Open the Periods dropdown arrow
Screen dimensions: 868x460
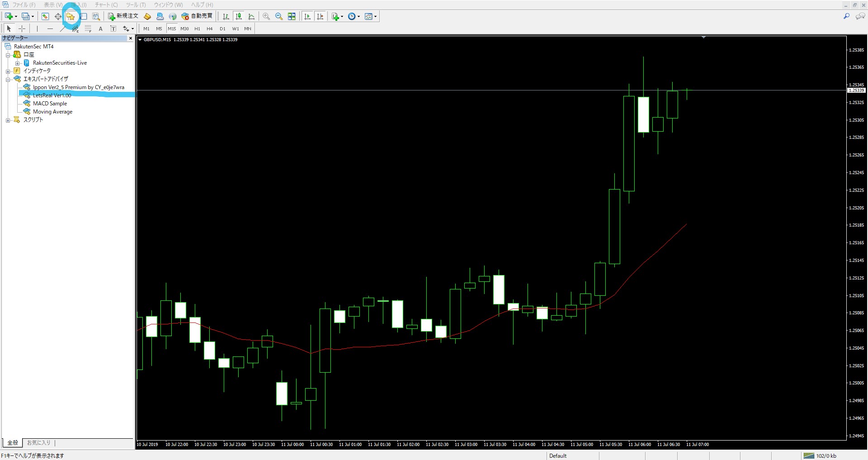click(359, 16)
